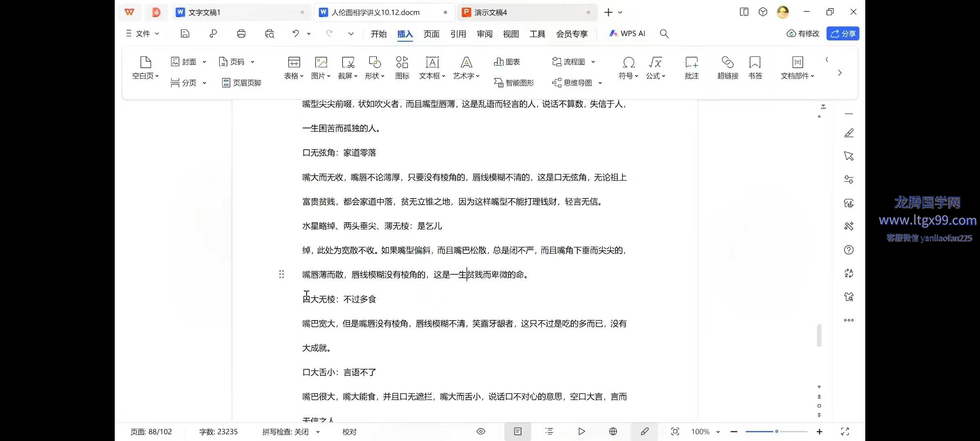
Task: Expand the page number (页码) dropdown
Action: (x=253, y=62)
